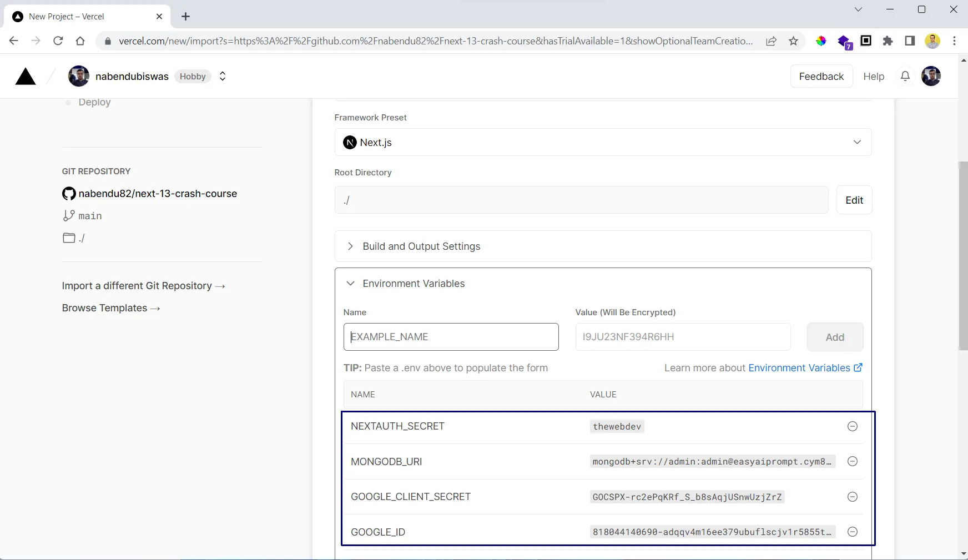This screenshot has height=560, width=968.
Task: Open Environment Variables documentation link
Action: point(805,368)
